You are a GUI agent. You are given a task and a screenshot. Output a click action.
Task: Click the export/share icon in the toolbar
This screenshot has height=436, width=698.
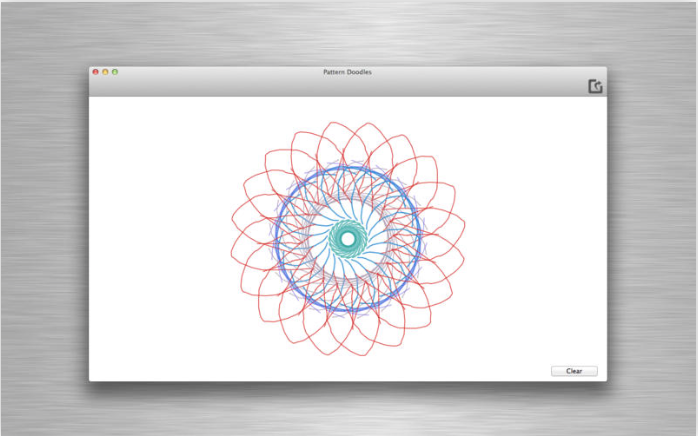pyautogui.click(x=595, y=86)
